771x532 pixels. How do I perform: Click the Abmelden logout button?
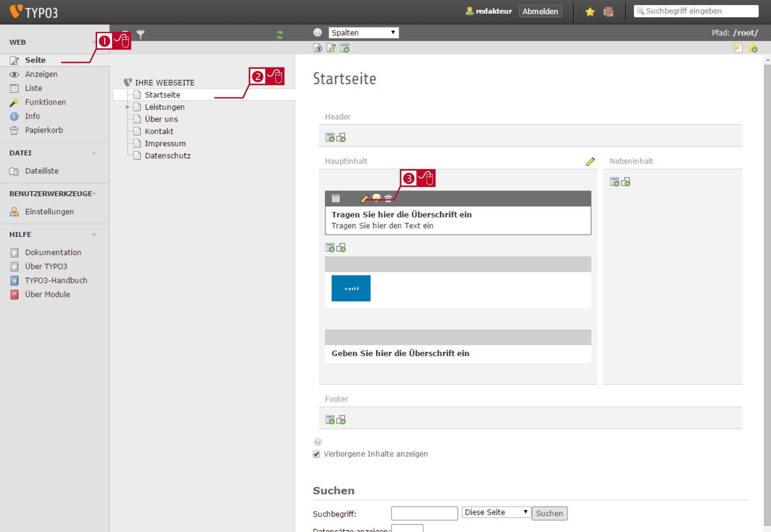540,11
